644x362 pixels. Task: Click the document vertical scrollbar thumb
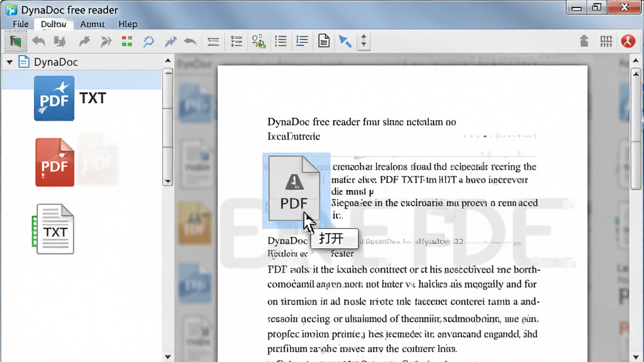(636, 129)
